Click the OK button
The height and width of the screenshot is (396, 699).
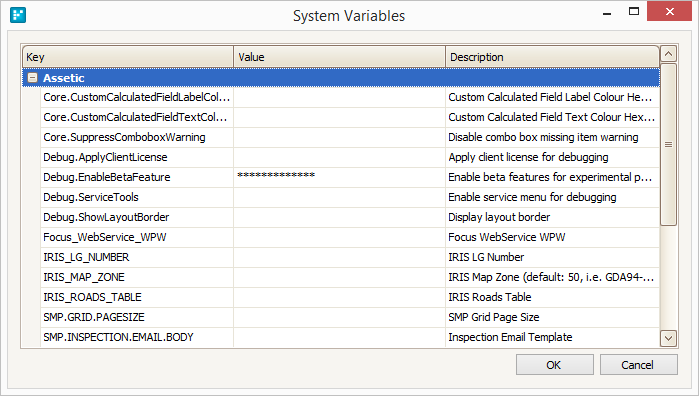click(555, 365)
